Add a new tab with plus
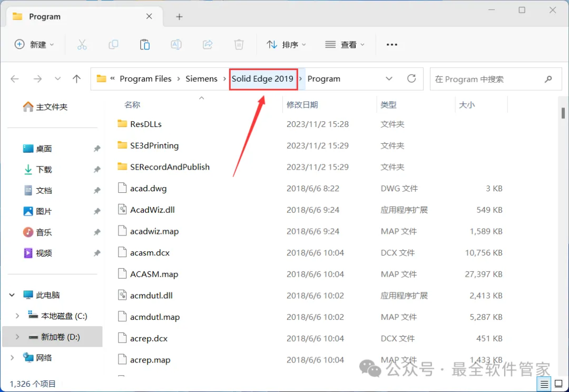This screenshot has width=569, height=392. 179,17
